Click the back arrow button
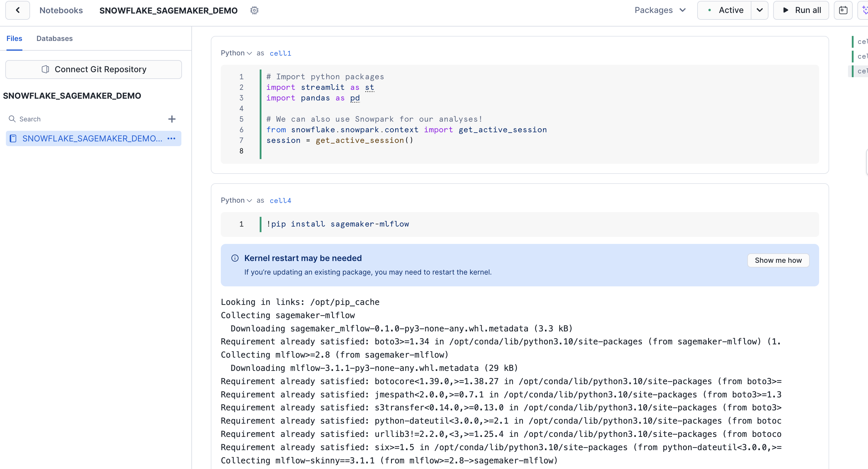Image resolution: width=868 pixels, height=469 pixels. pos(18,10)
